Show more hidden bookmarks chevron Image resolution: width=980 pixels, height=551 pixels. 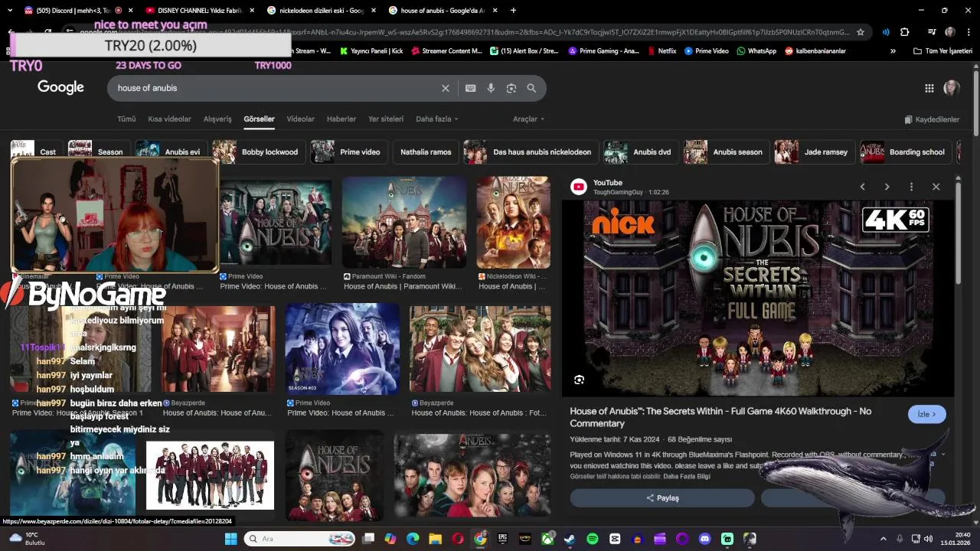[893, 51]
